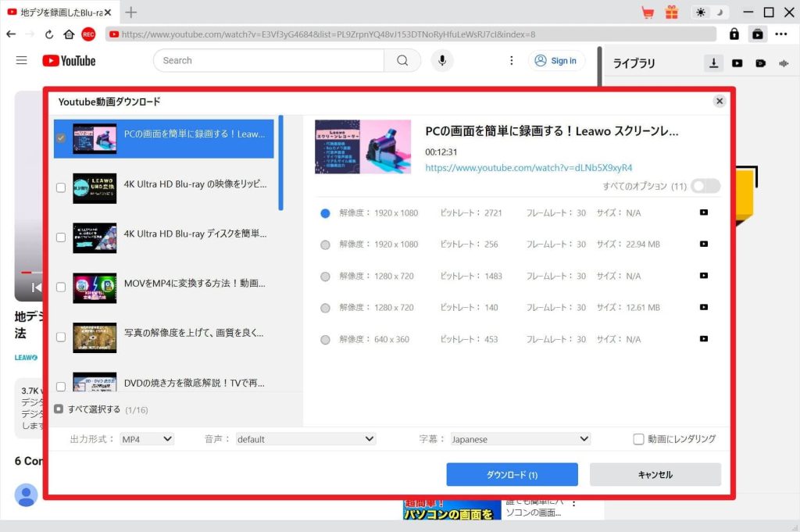This screenshot has height=532, width=800.
Task: Select the 640 x 360 resolution radio button
Action: point(325,339)
